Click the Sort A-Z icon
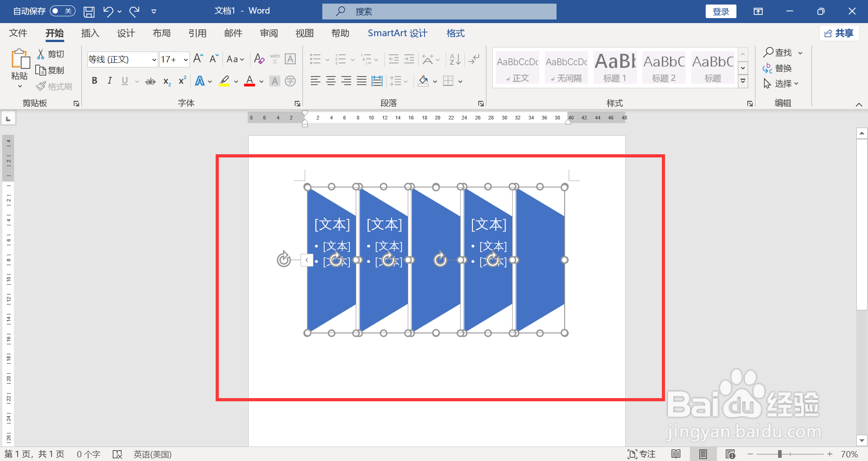Image resolution: width=868 pixels, height=461 pixels. coord(455,59)
